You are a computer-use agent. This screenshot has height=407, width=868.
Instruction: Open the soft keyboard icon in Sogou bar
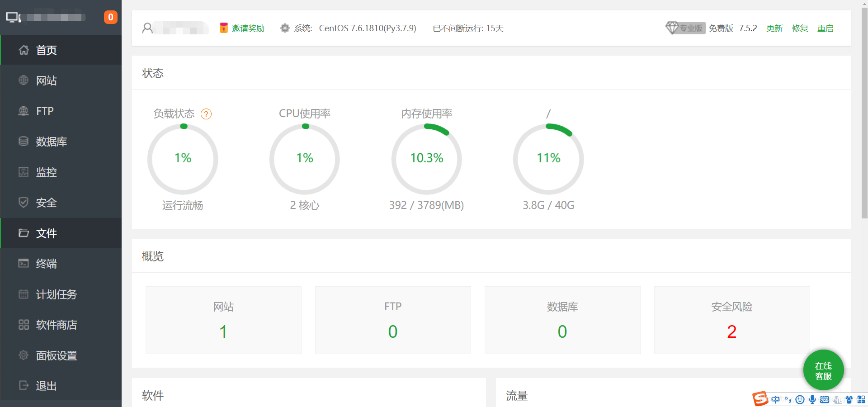point(825,399)
